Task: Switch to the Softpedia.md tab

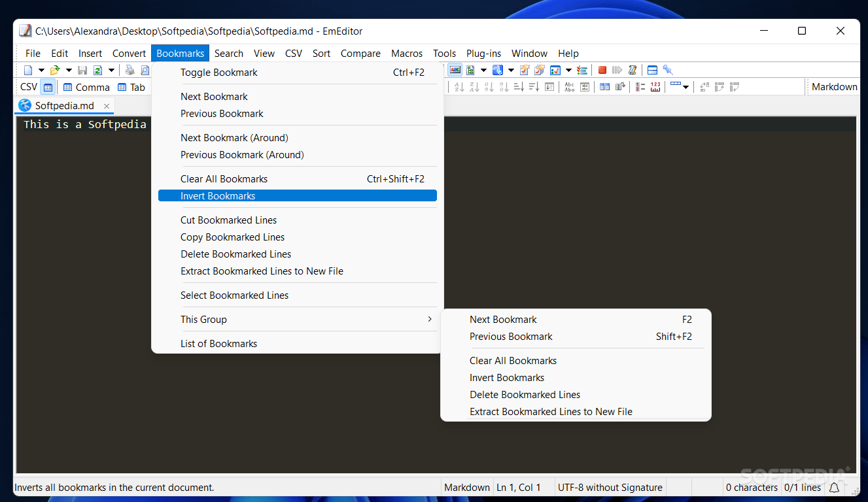Action: (64, 105)
